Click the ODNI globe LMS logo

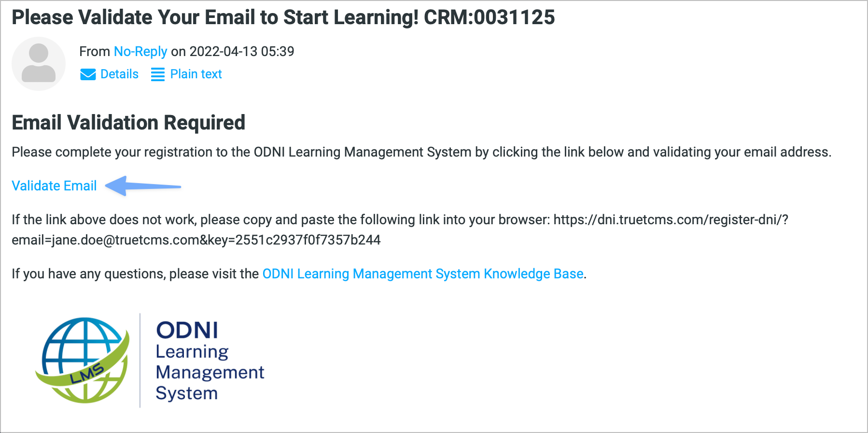pyautogui.click(x=84, y=360)
